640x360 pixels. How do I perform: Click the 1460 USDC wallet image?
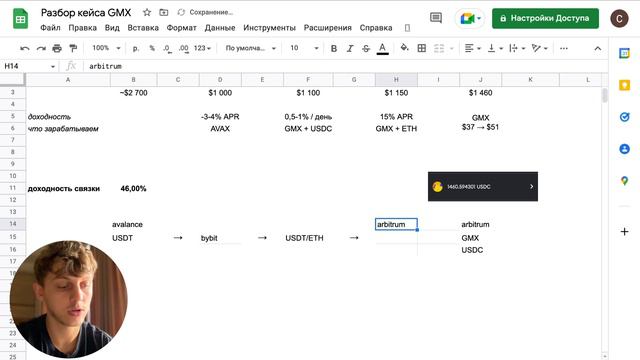point(483,187)
